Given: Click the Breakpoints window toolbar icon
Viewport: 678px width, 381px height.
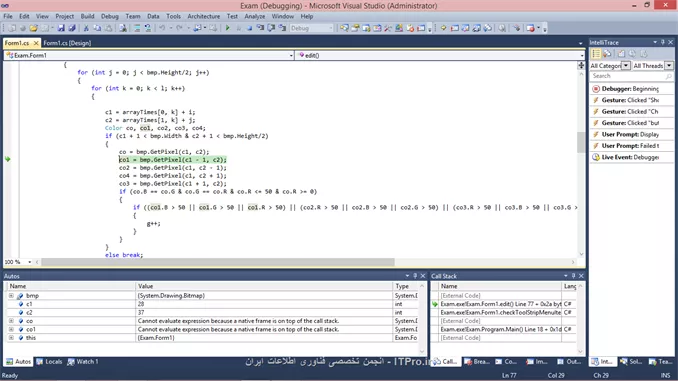Looking at the screenshot, I should coord(531,28).
